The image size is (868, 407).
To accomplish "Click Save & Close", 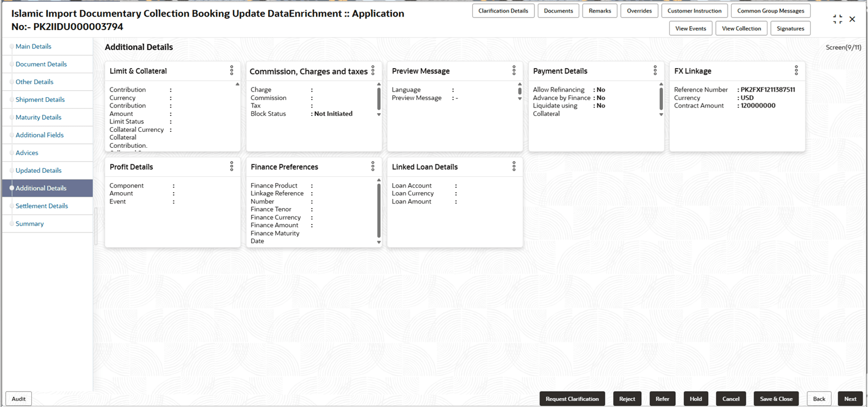I will pos(776,399).
